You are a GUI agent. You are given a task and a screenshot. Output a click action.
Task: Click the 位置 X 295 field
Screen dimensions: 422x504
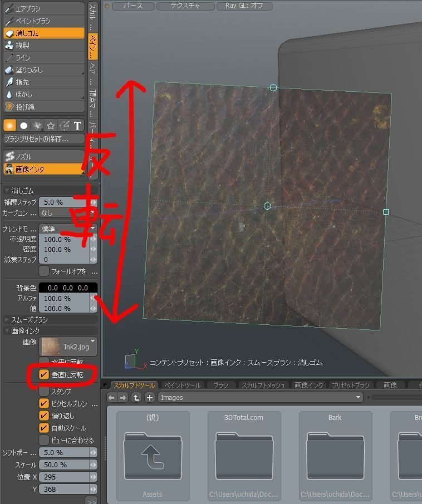[68, 477]
